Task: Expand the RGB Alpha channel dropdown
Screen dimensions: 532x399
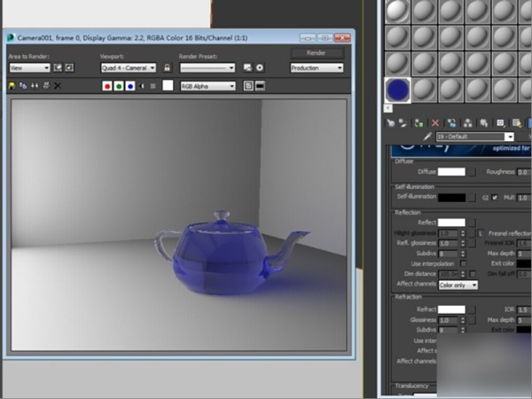Action: [x=207, y=86]
